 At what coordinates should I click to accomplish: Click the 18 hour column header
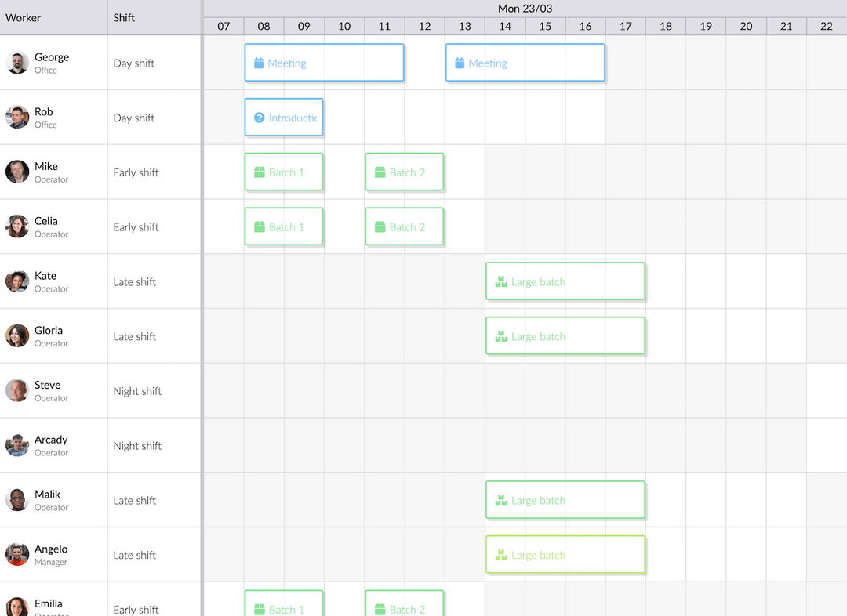point(665,26)
